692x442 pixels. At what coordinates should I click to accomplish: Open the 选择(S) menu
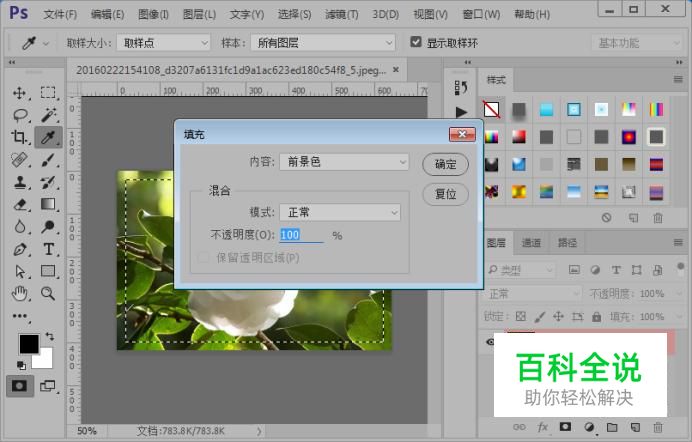click(x=294, y=14)
